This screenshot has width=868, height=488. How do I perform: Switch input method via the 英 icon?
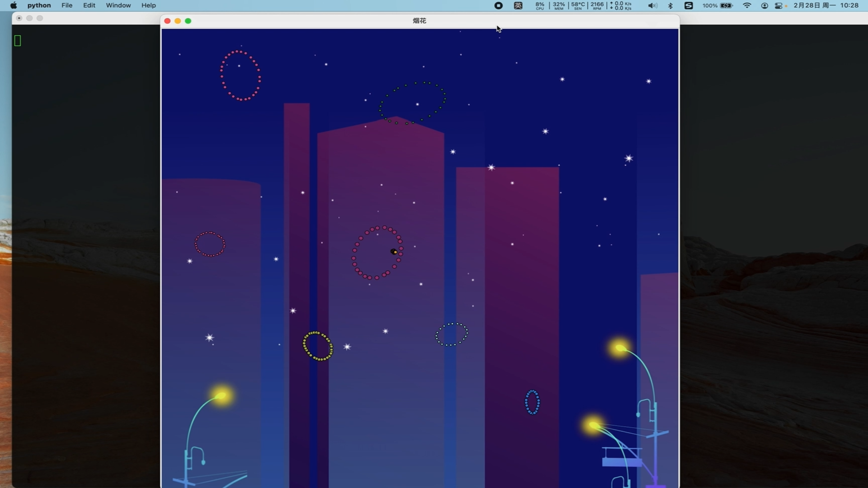tap(518, 5)
